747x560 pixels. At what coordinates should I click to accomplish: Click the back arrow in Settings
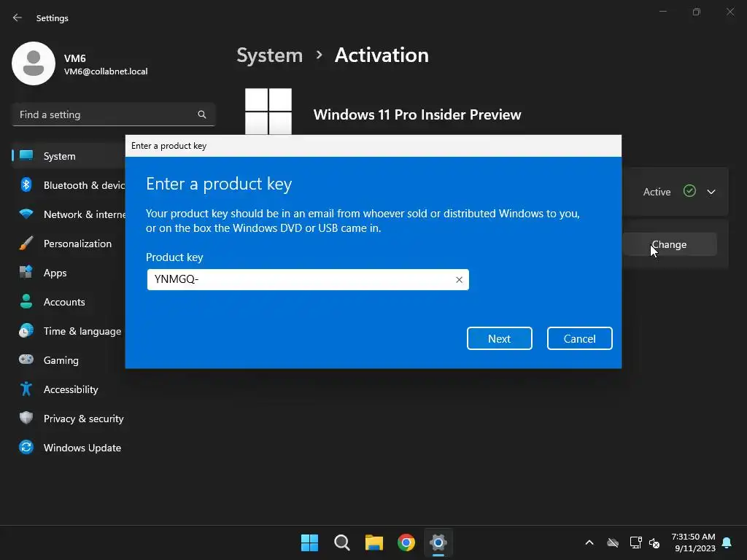click(18, 17)
